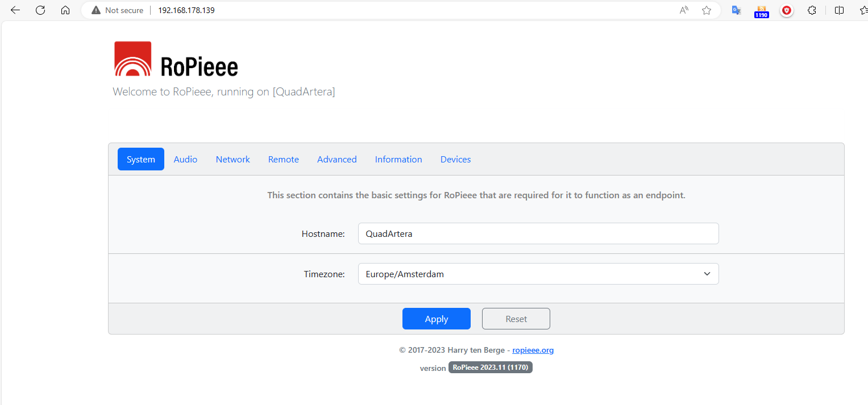
Task: Click the RoPieee red logo
Action: 133,59
